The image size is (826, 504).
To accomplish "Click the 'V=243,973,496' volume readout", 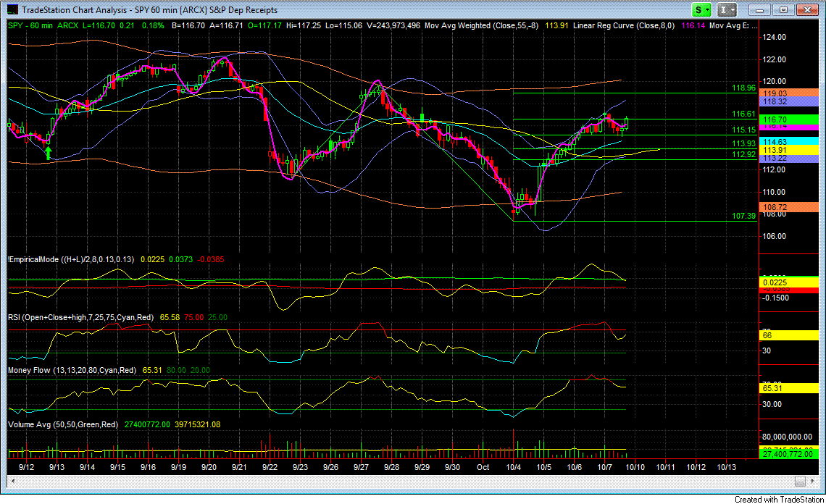I will (393, 25).
